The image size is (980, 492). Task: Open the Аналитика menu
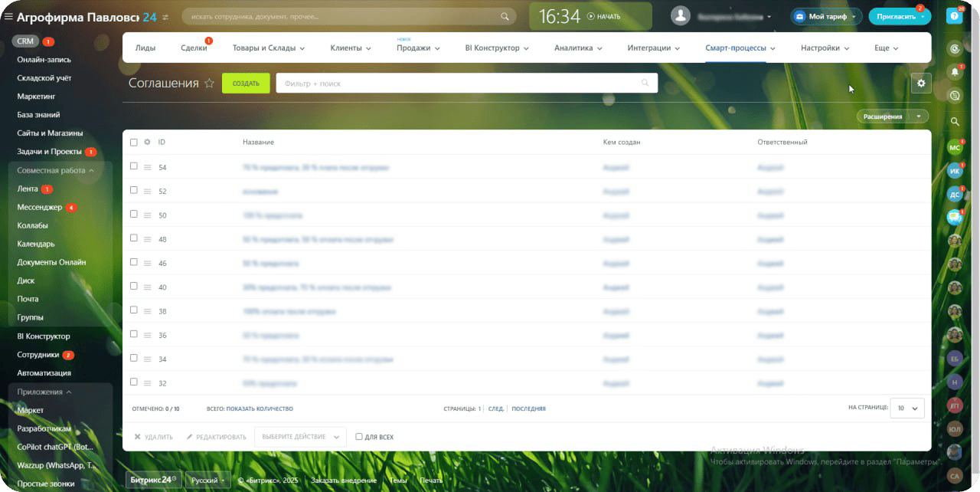coord(578,48)
